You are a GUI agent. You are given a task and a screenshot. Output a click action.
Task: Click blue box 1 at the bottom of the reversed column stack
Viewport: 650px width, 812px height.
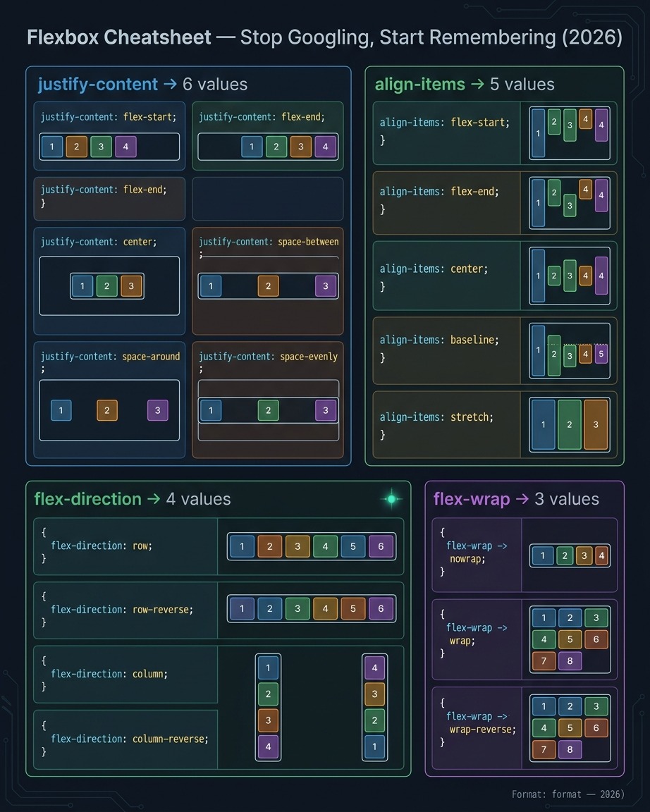click(374, 746)
